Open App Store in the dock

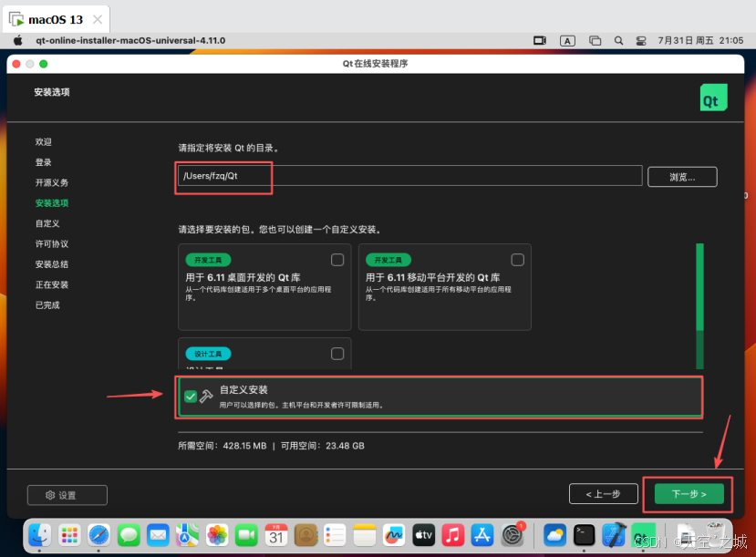click(482, 535)
